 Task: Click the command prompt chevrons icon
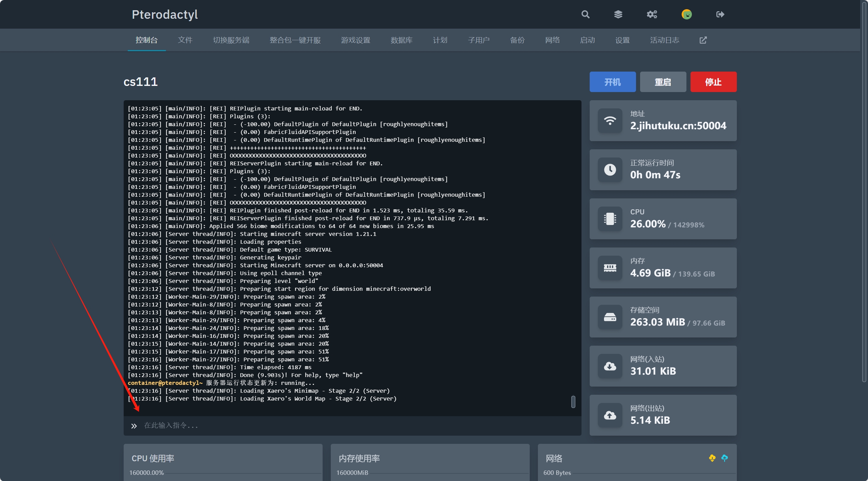click(134, 426)
